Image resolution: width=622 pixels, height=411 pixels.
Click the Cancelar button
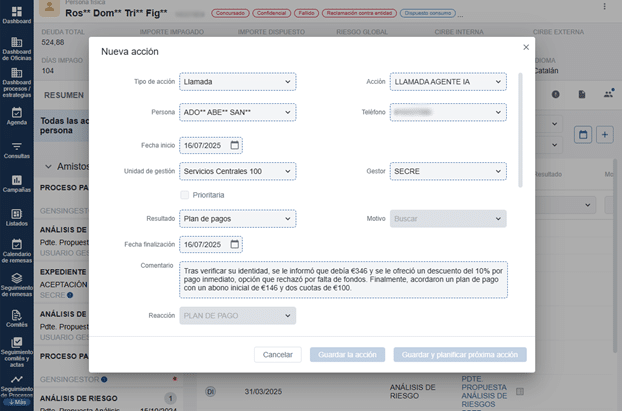coord(278,354)
